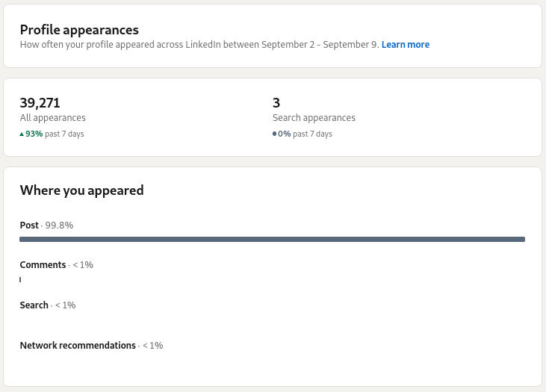546x392 pixels.
Task: Click the Search appearances label
Action: tap(314, 118)
